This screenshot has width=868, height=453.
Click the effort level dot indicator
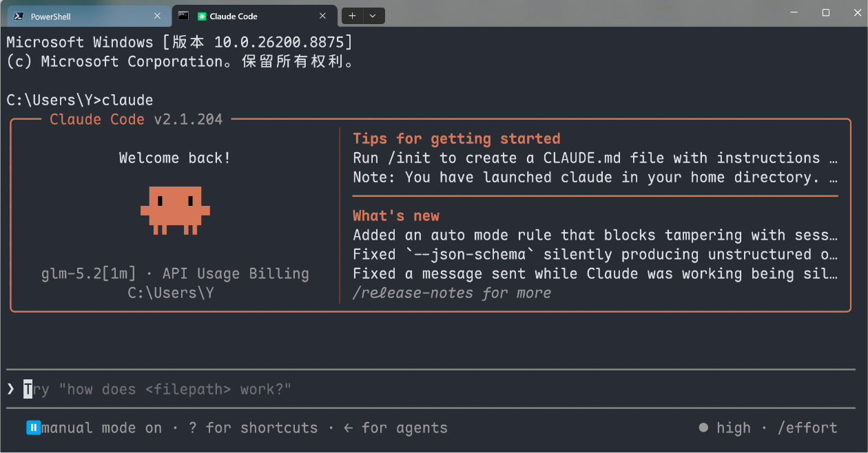pos(703,428)
